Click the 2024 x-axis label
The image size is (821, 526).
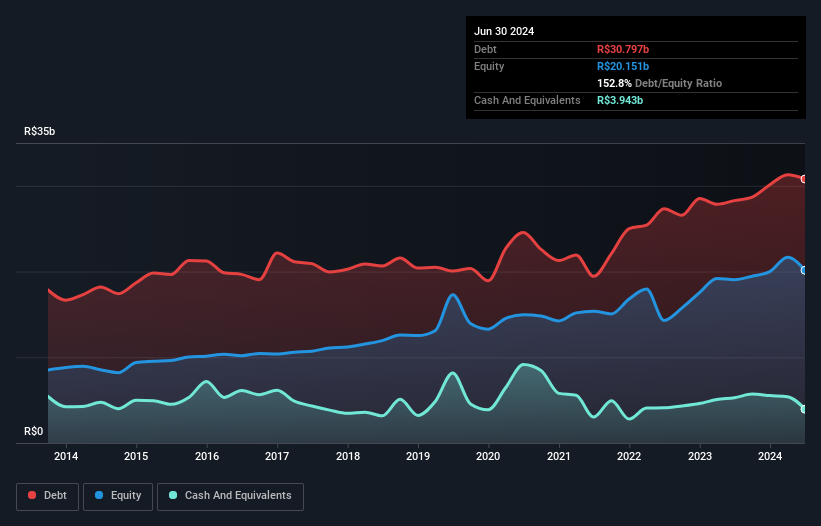(x=770, y=456)
